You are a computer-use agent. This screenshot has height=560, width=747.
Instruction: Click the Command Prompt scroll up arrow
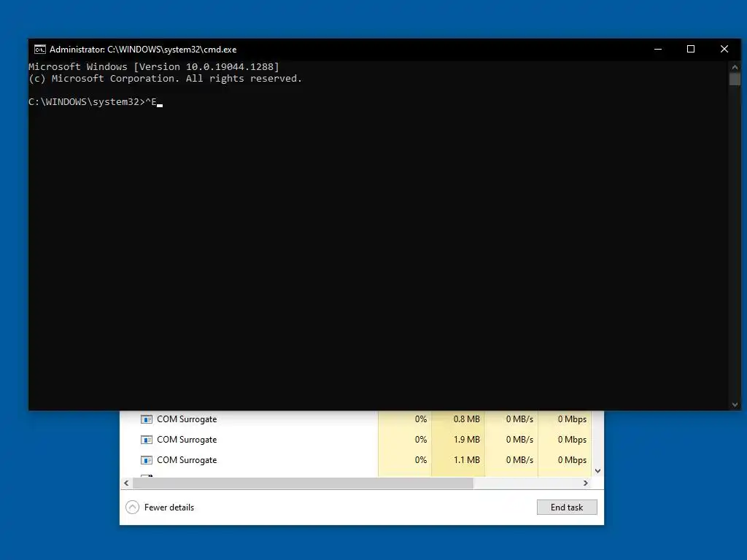pyautogui.click(x=735, y=67)
